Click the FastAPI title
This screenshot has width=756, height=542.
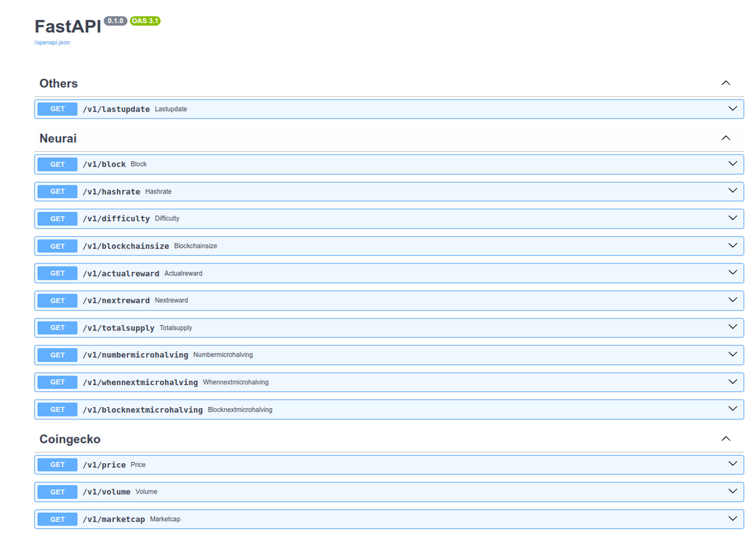click(x=67, y=26)
